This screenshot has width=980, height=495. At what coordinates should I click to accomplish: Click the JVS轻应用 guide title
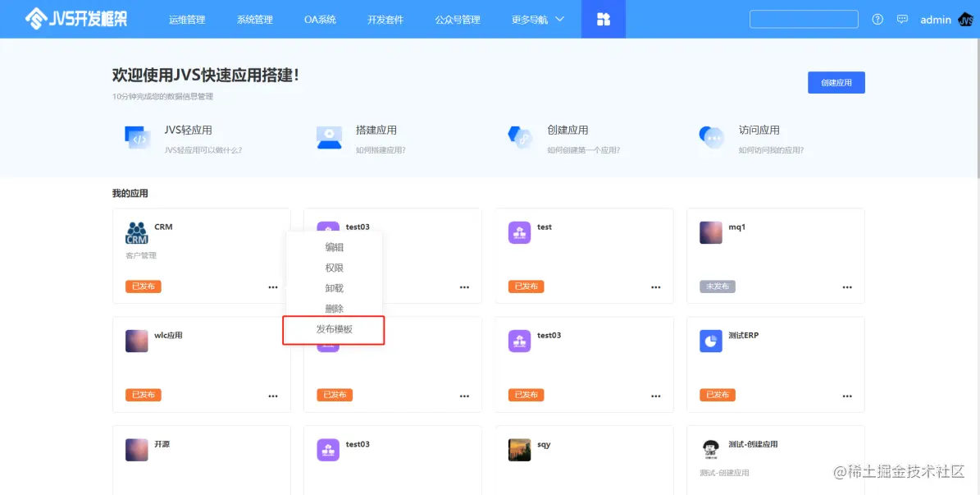tap(188, 131)
